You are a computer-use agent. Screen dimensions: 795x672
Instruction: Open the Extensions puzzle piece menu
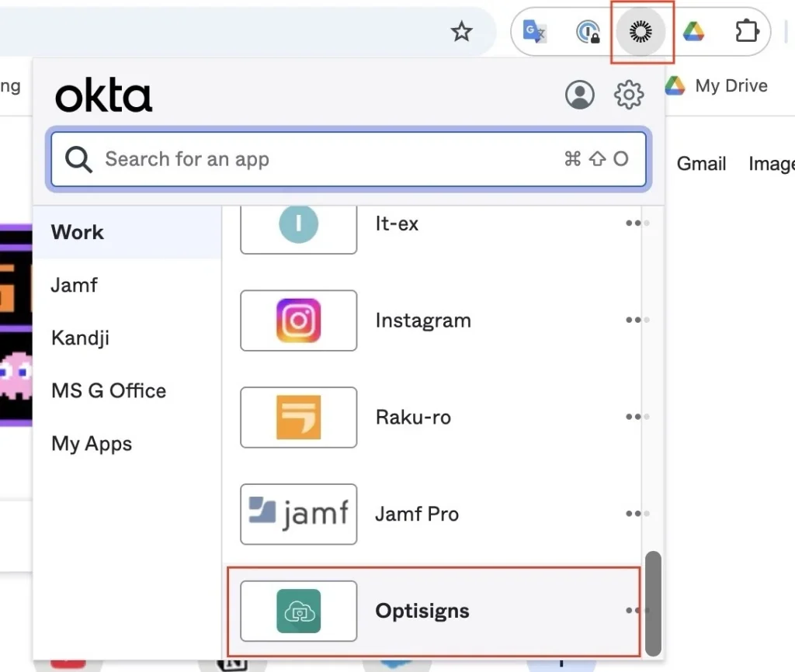click(746, 32)
